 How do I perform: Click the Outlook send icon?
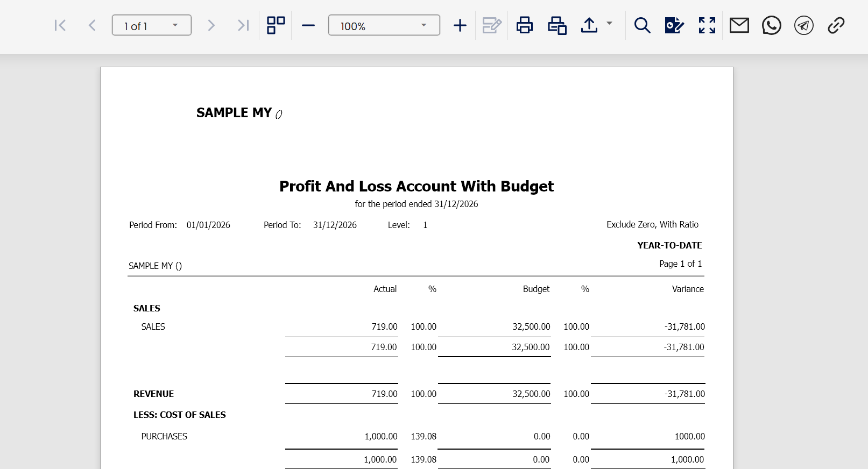(674, 25)
